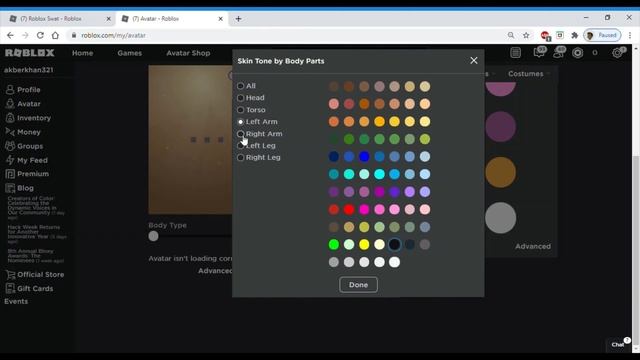Choose the gray skin color circle
Viewport: 640px width, 360px height.
click(500, 218)
